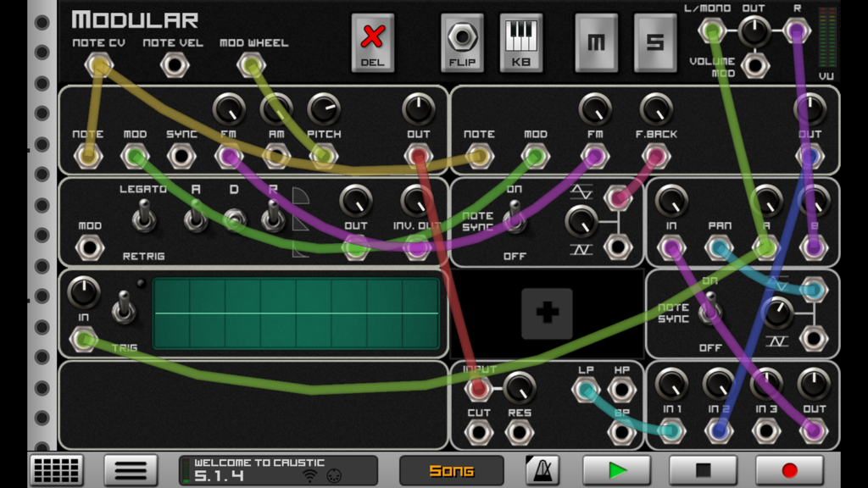Image resolution: width=868 pixels, height=488 pixels.
Task: Click the S solo machine icon
Action: (x=655, y=40)
